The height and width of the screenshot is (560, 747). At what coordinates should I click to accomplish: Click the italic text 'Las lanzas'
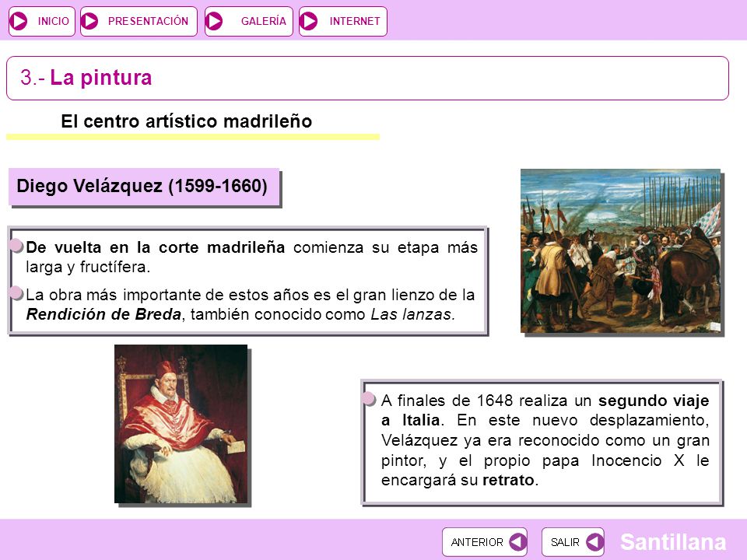[411, 314]
